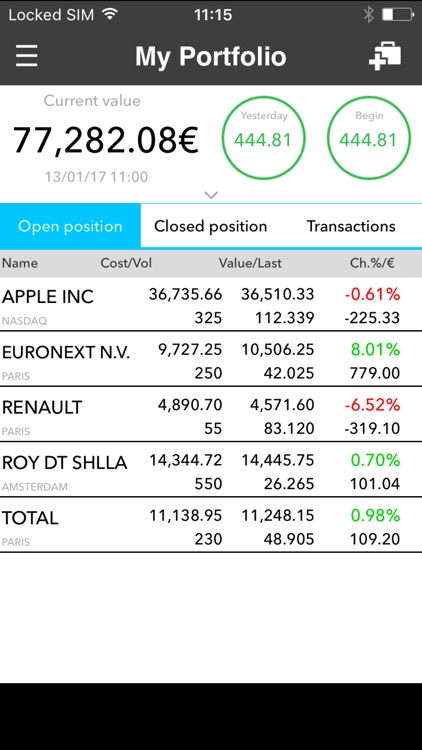422x750 pixels.
Task: Tap Apple loss amount -225.33
Action: (372, 318)
